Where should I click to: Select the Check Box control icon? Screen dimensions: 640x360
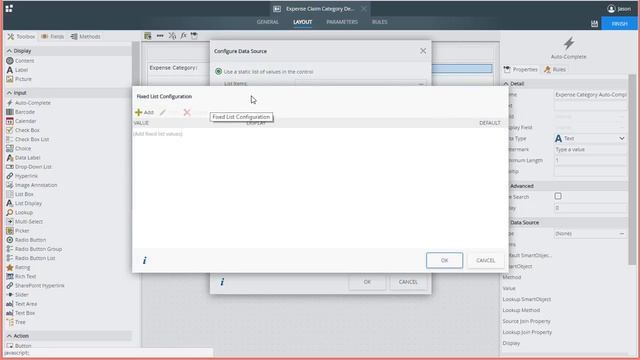[10, 130]
